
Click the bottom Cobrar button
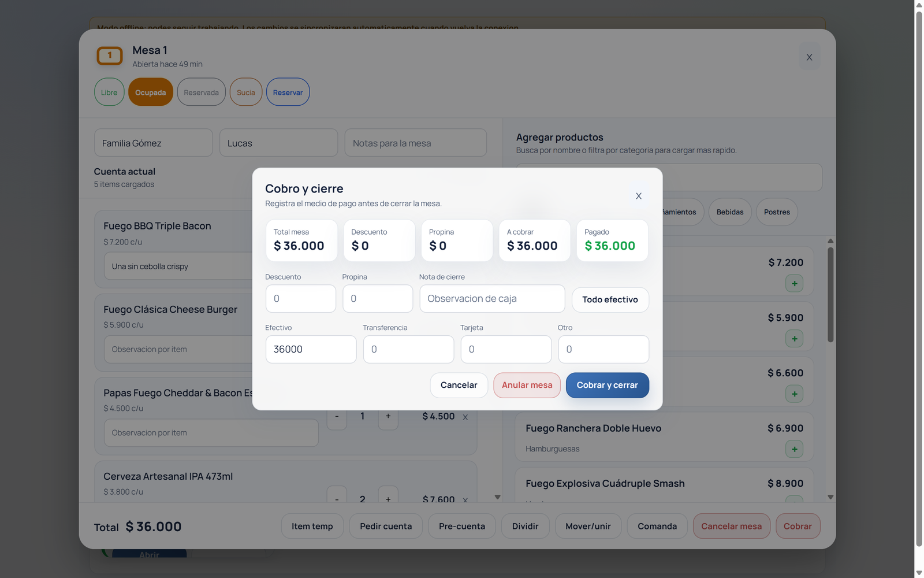pyautogui.click(x=798, y=526)
